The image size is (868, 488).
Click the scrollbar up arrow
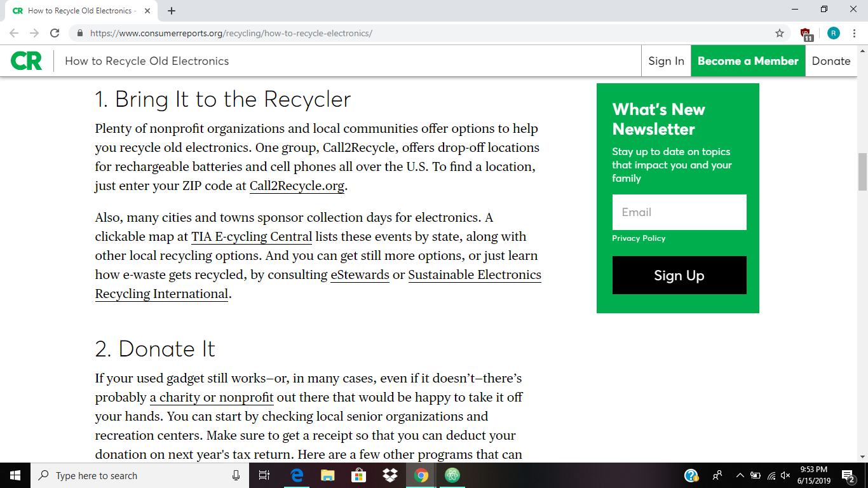(x=862, y=50)
